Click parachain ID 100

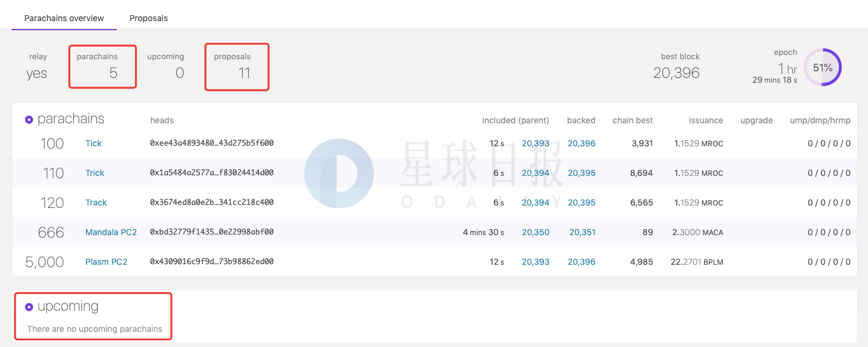coord(52,143)
